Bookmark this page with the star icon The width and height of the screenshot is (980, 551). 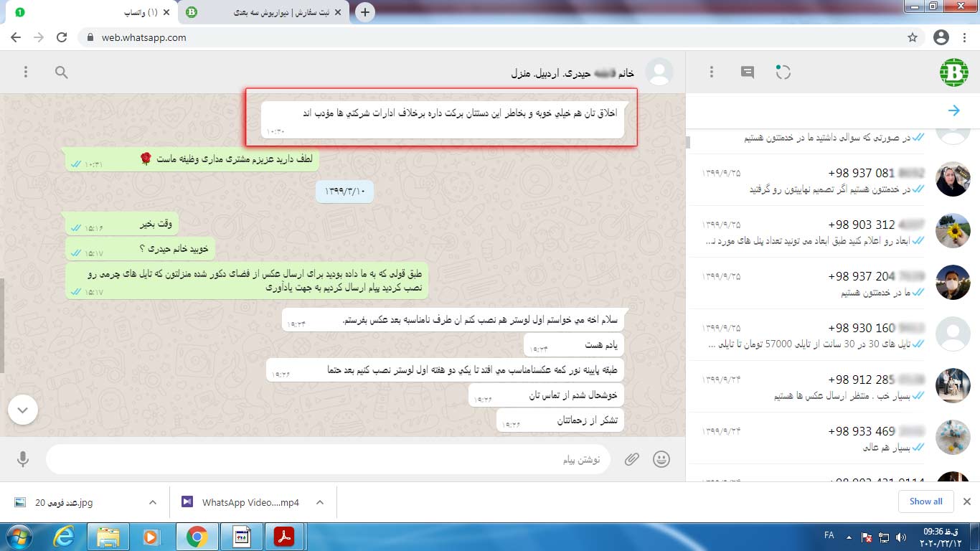pos(913,37)
